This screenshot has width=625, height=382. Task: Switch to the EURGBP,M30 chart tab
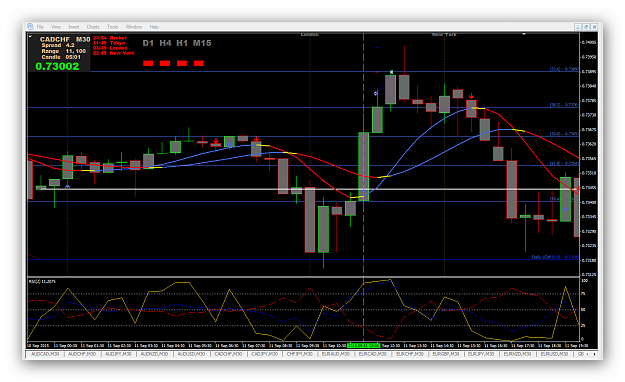point(446,354)
